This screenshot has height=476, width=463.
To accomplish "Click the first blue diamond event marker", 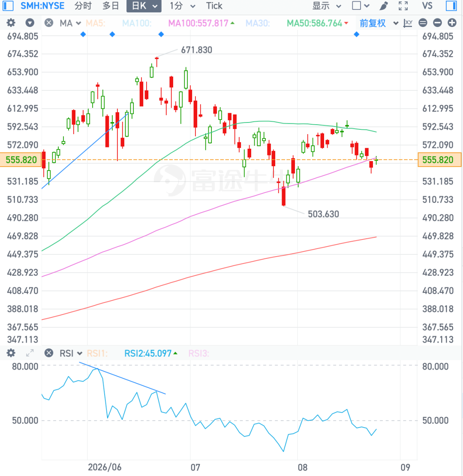I will click(x=83, y=34).
